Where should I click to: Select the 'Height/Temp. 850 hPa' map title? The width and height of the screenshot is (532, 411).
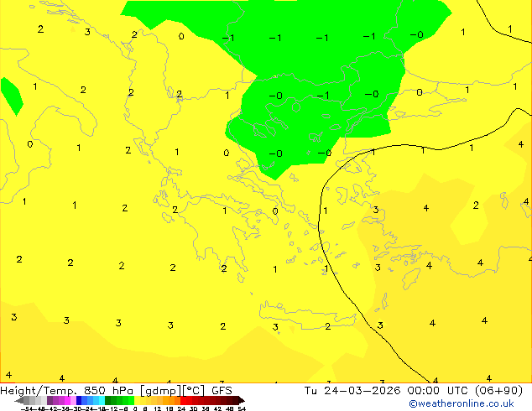[67, 391]
